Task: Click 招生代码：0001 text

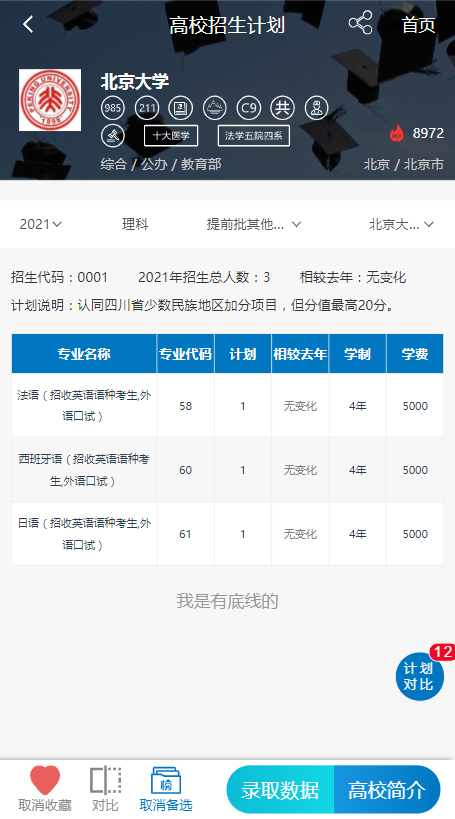Action: 60,277
